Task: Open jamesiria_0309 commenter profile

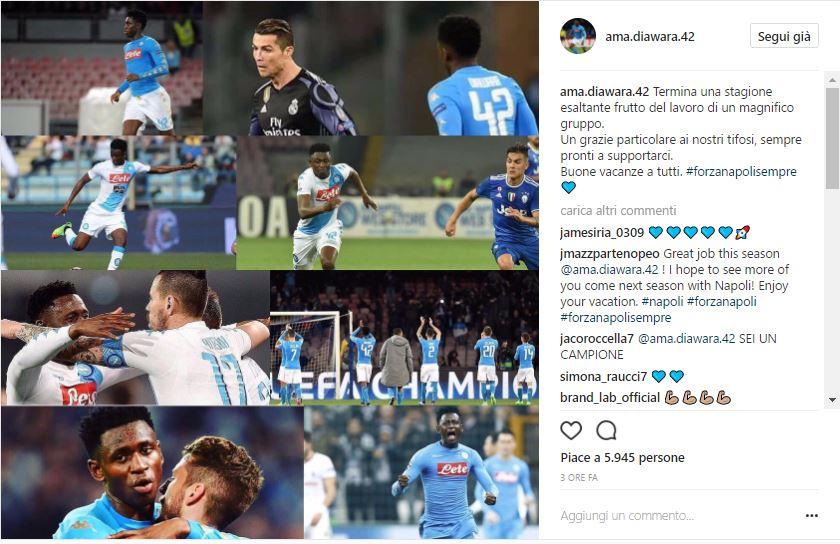Action: pyautogui.click(x=602, y=233)
